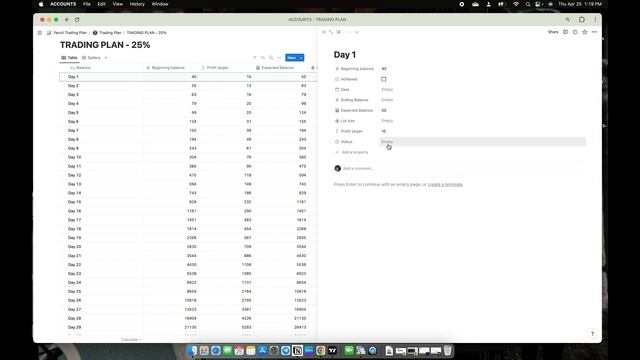Click the Wi-Fi icon in menu bar
This screenshot has width=640, height=360.
pos(516,4)
